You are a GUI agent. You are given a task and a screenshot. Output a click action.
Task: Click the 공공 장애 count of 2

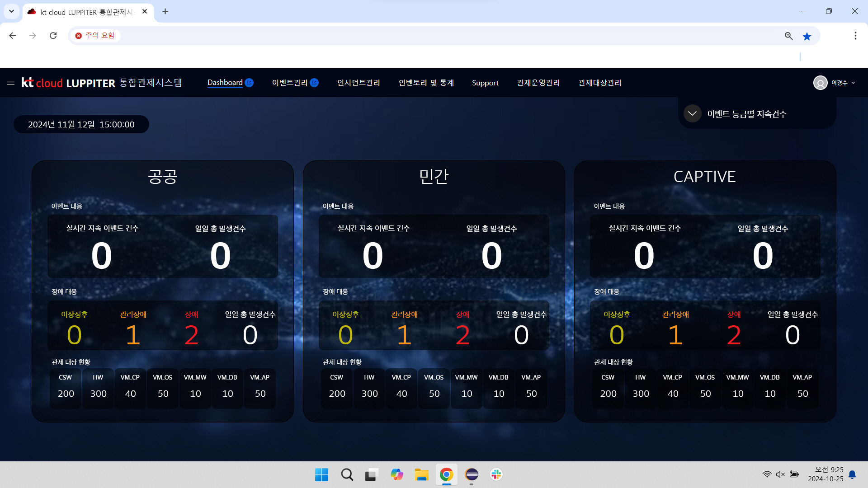pos(191,335)
